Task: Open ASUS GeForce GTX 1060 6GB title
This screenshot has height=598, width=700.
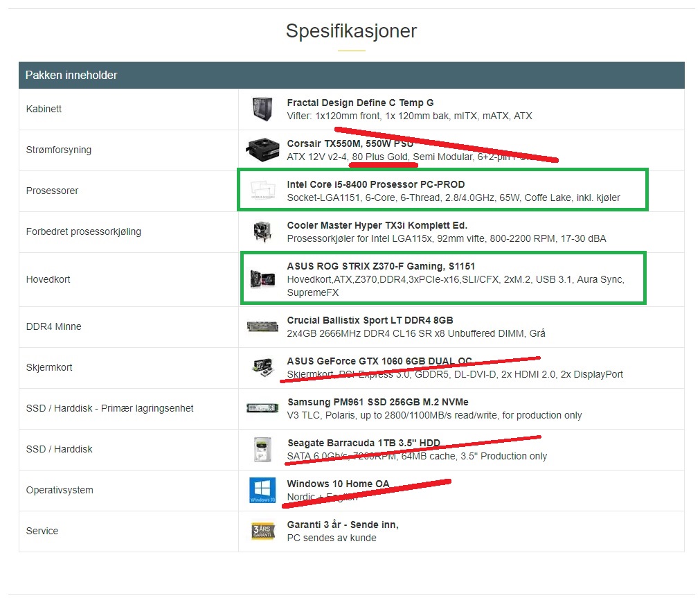Action: (x=379, y=361)
